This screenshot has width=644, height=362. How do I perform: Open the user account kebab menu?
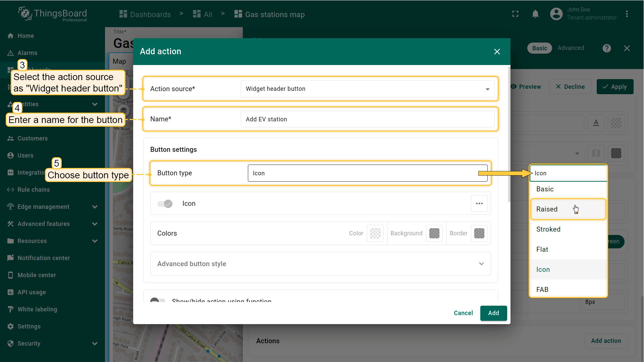[627, 14]
